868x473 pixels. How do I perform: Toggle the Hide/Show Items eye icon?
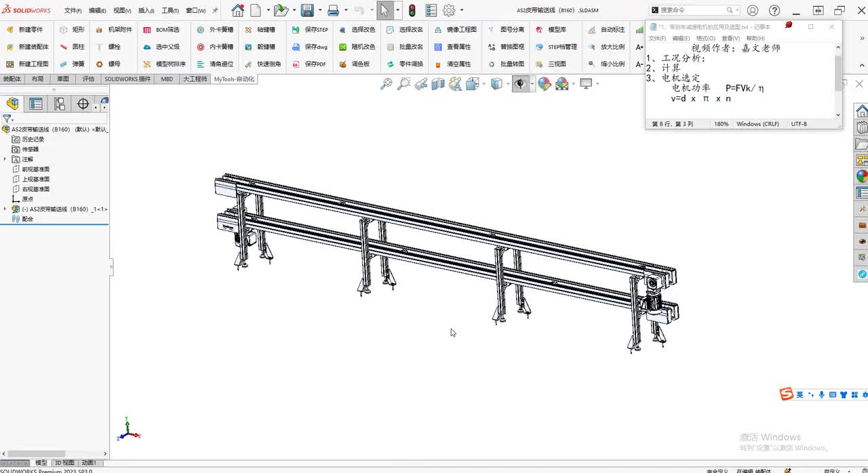coord(520,84)
